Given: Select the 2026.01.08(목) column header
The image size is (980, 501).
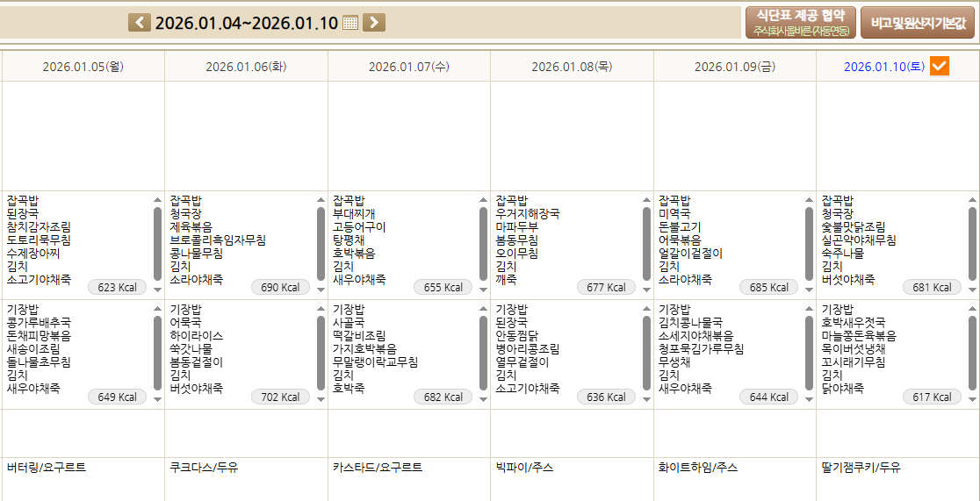Looking at the screenshot, I should [572, 67].
